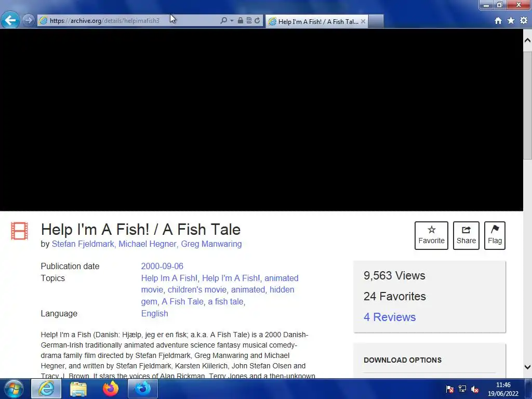The width and height of the screenshot is (532, 399).
Task: Open the 4 Reviews link
Action: (390, 317)
